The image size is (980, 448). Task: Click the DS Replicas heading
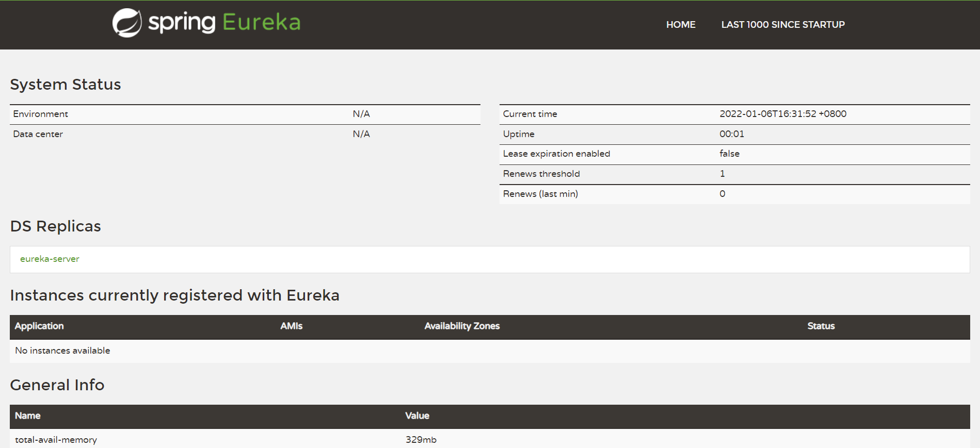[56, 226]
